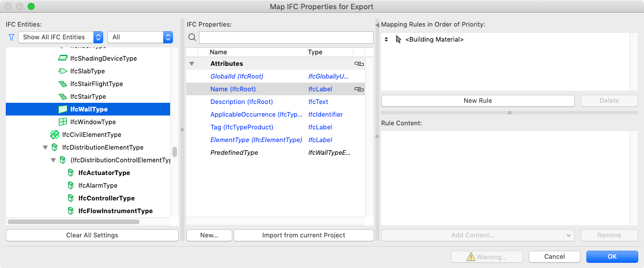644x268 pixels.
Task: Click the splitter handle between entities and properties
Action: pyautogui.click(x=182, y=129)
